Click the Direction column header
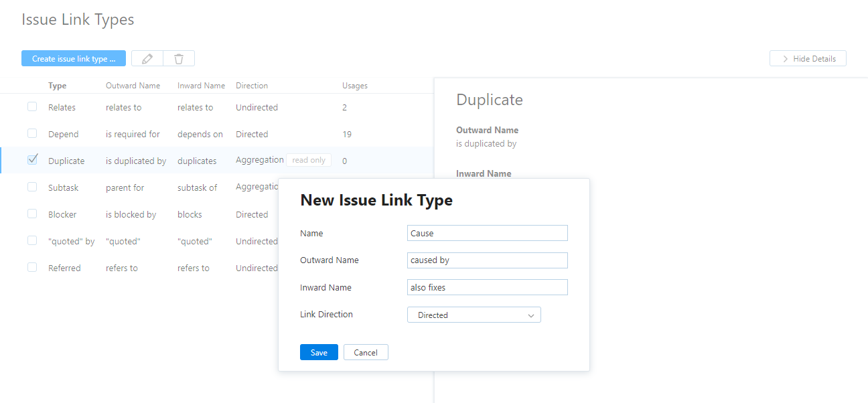The image size is (868, 403). click(x=252, y=85)
